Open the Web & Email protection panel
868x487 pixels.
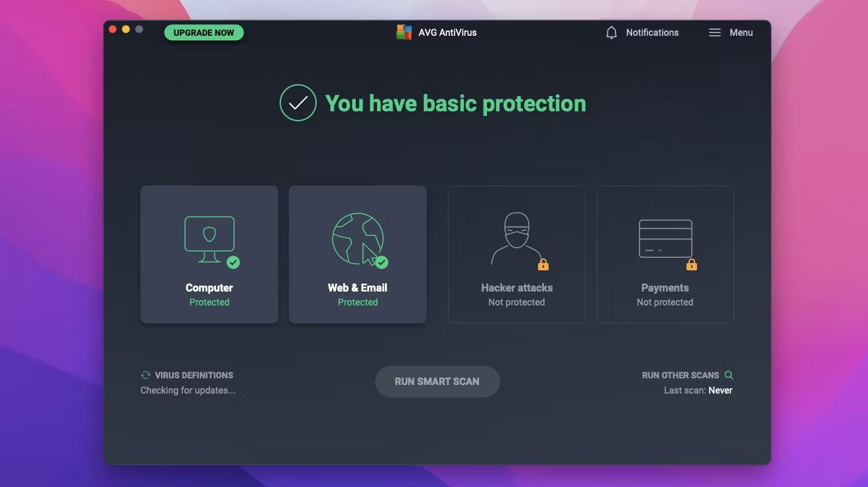[357, 254]
